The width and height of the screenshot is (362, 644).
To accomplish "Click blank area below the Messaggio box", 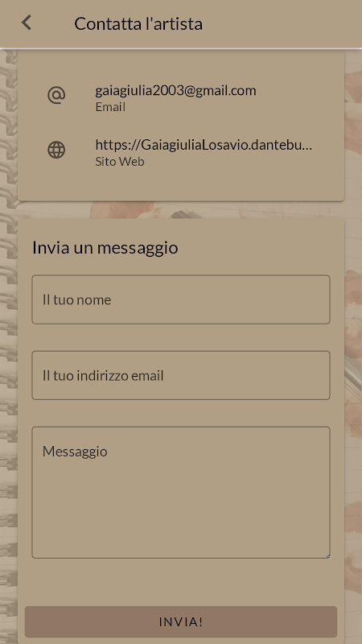I will click(181, 581).
